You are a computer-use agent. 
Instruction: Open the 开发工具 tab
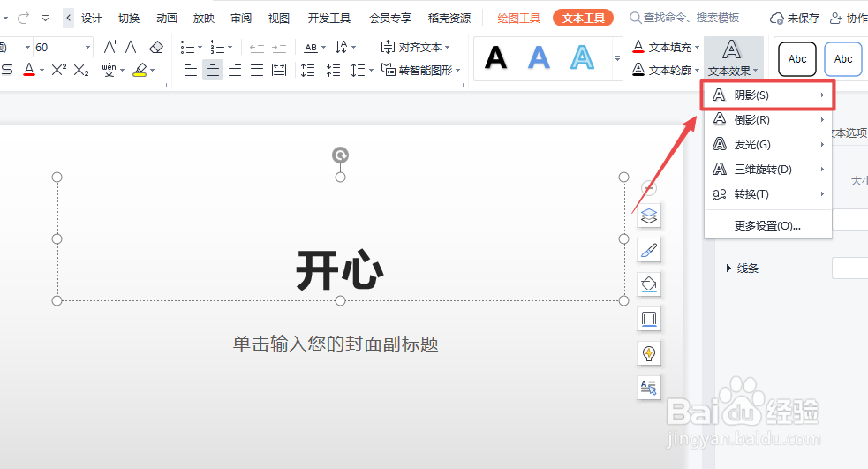pyautogui.click(x=329, y=19)
